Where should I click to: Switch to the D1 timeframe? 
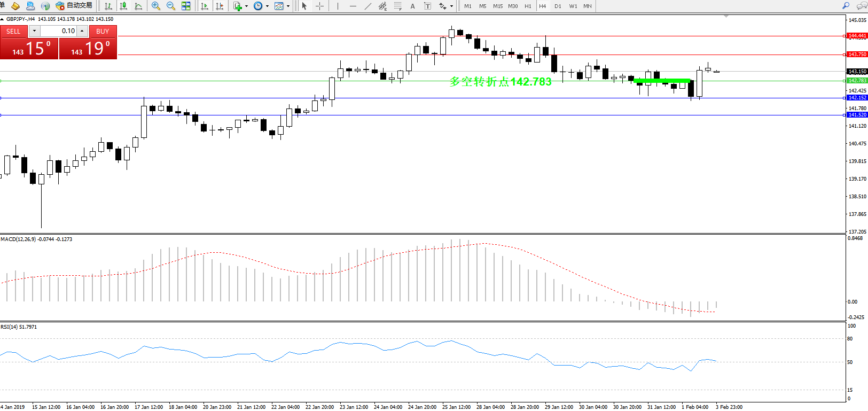(x=558, y=6)
